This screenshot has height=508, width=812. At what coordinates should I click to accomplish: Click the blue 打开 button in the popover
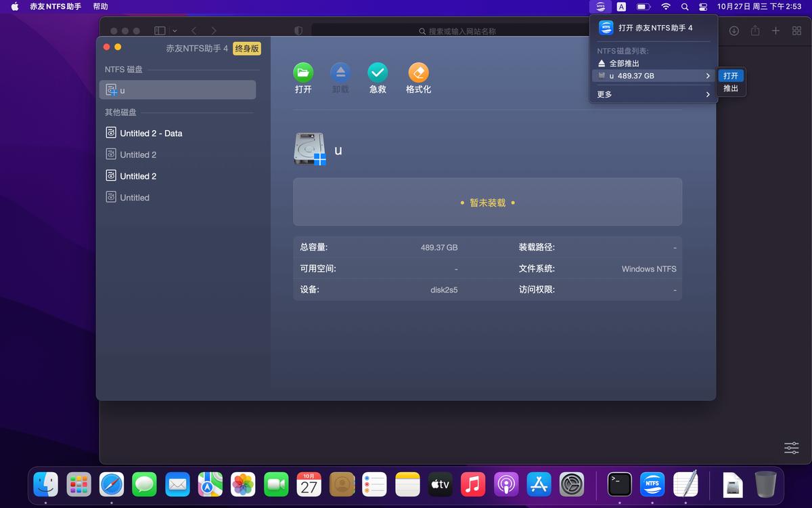tap(730, 76)
